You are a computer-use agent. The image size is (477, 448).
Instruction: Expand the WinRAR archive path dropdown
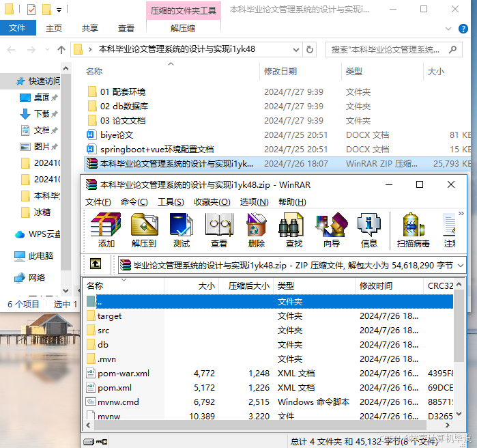(x=461, y=266)
